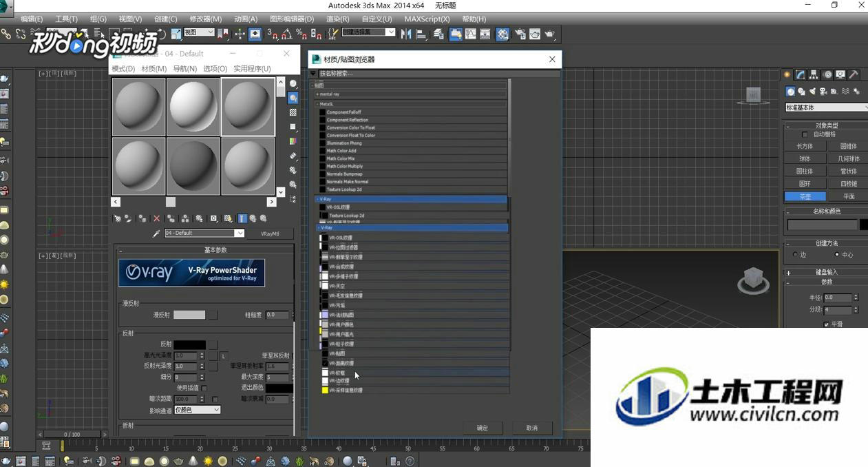Open the 渲染(R) menu

pyautogui.click(x=337, y=19)
